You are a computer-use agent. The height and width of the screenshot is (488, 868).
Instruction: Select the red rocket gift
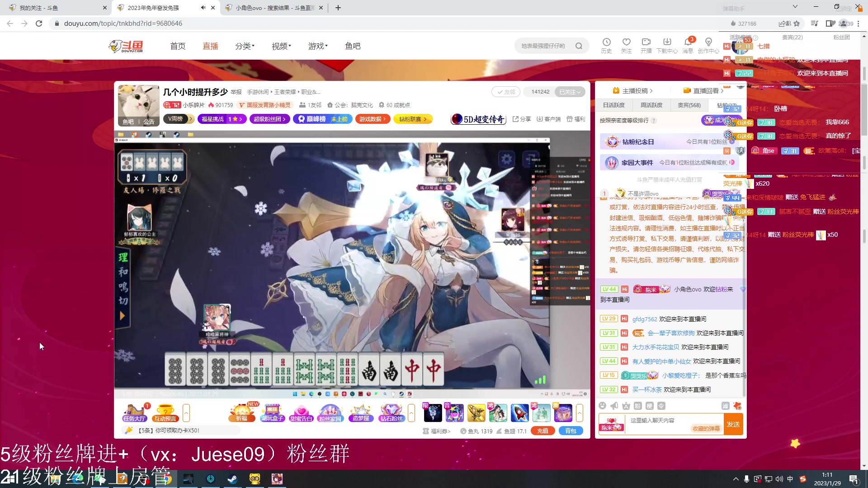[519, 413]
